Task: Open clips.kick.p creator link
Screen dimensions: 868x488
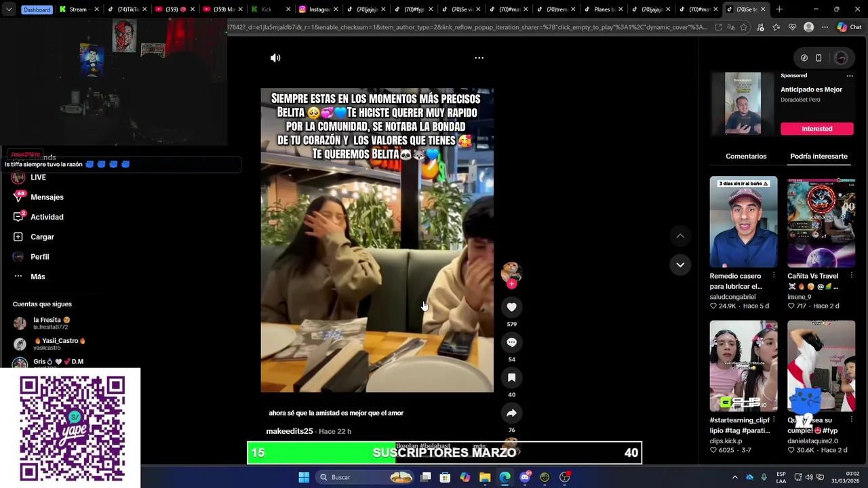Action: [726, 441]
